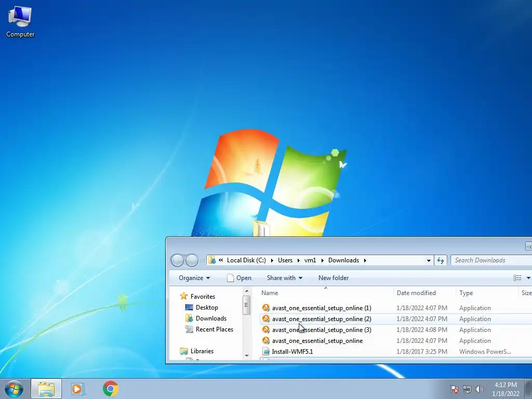Select avast_one_essential_setup_online (3) file

pos(321,330)
